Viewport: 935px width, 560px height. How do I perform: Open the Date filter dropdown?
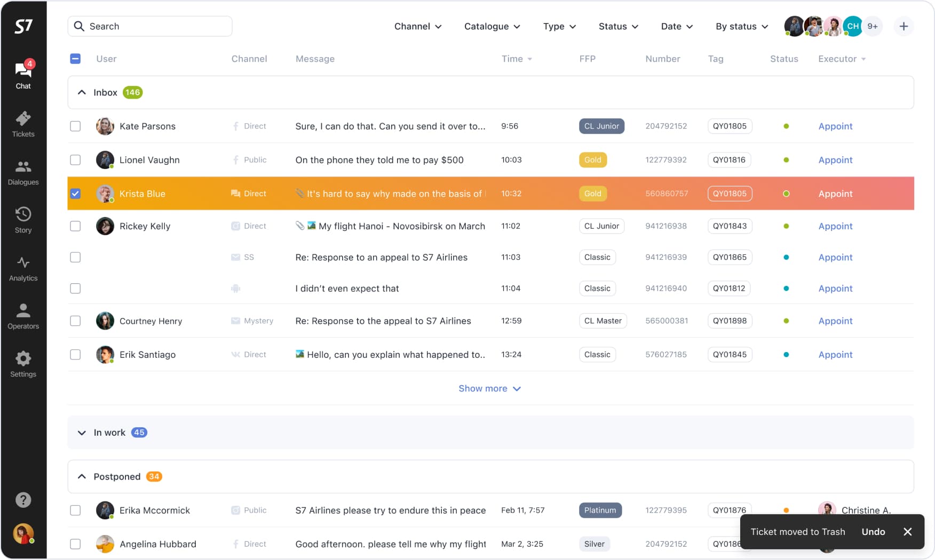tap(677, 26)
